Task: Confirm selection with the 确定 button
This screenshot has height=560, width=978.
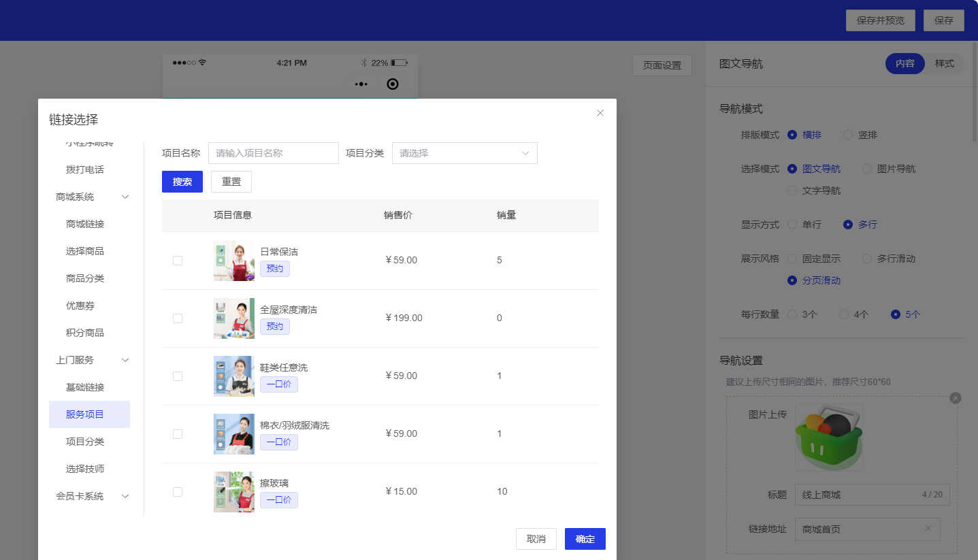Action: coord(585,539)
